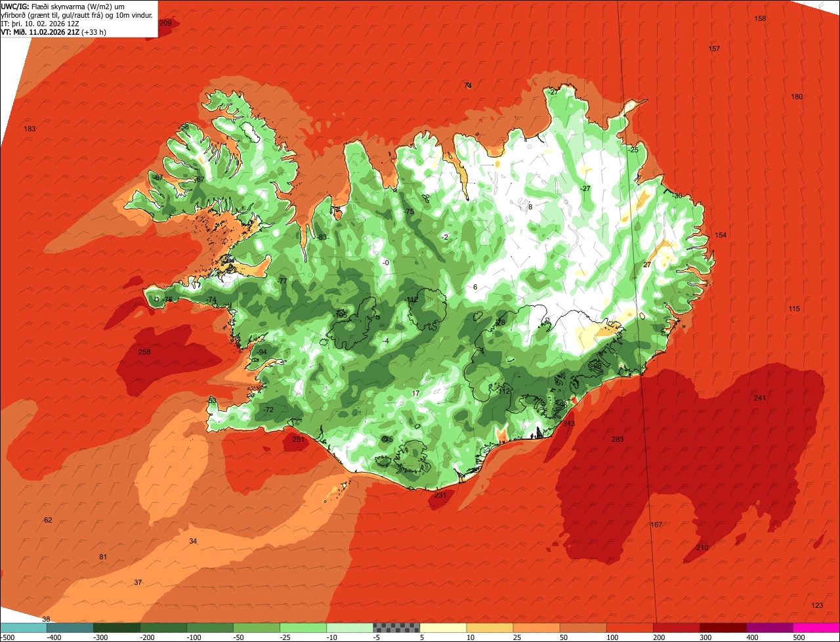Select the light teal swatch between -500 and -400
The image size is (840, 642).
click(x=23, y=628)
